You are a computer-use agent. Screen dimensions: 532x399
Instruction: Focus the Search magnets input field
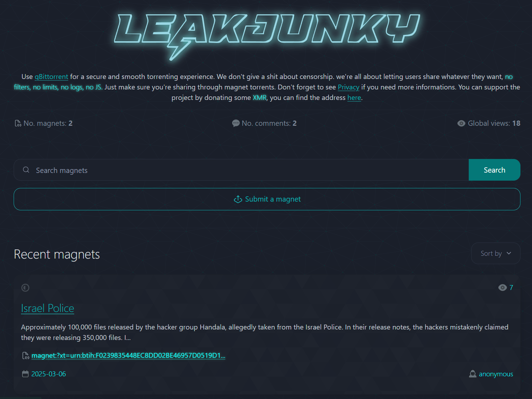(x=241, y=170)
